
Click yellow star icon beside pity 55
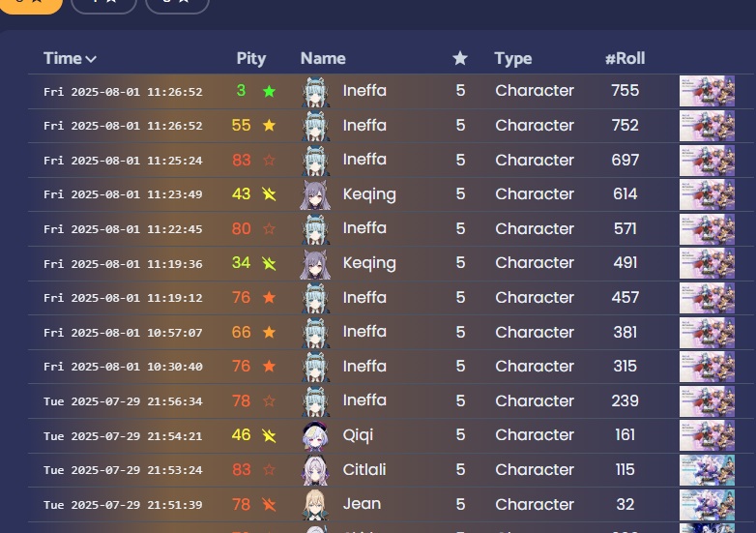(269, 126)
